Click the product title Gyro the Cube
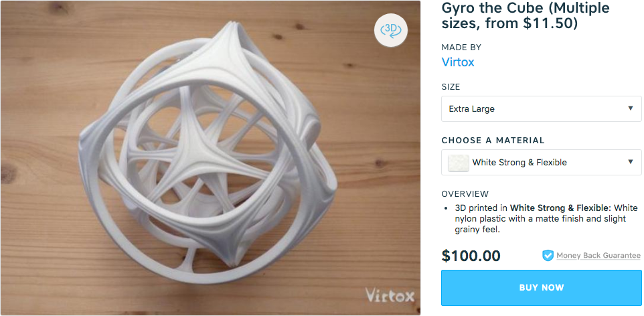Screen dimensions: 644x316 [x=526, y=15]
